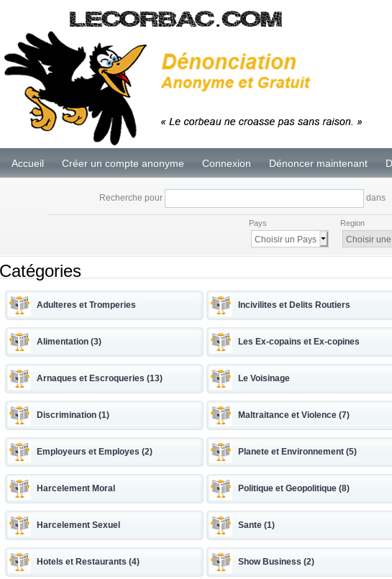
Task: Click the newspaper icon beside Harcelement Moral
Action: (x=19, y=488)
